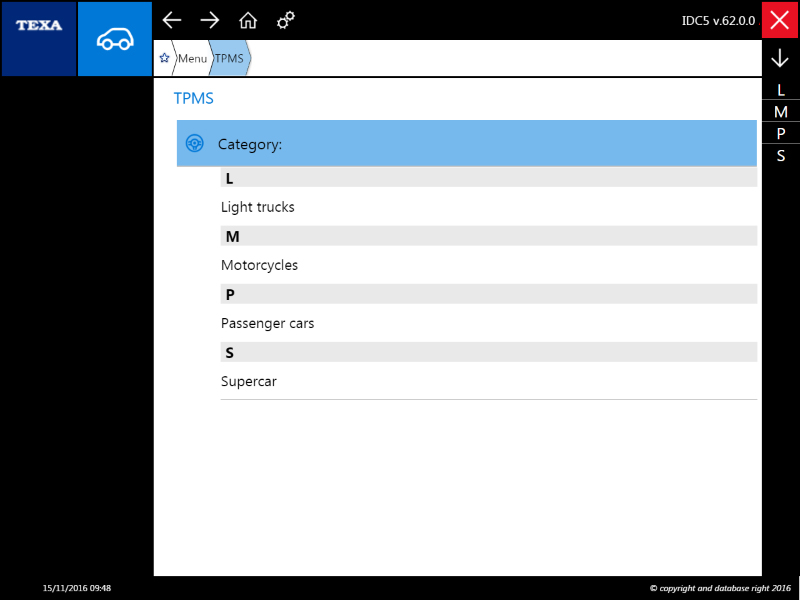This screenshot has height=600, width=800.
Task: Open the home screen icon
Action: (x=247, y=20)
